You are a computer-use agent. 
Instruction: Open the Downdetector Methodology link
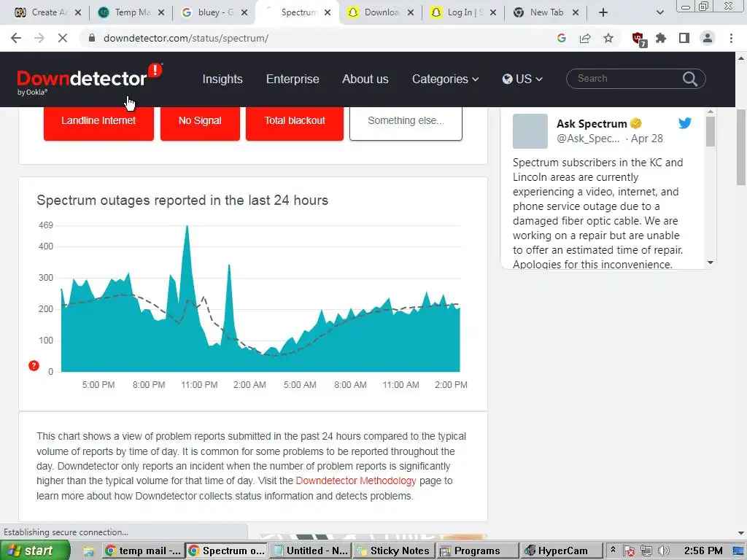tap(356, 481)
